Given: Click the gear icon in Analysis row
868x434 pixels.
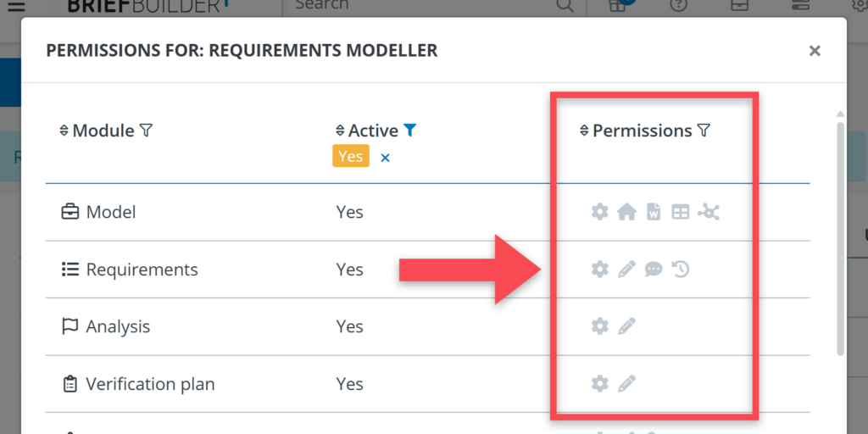Looking at the screenshot, I should point(599,326).
